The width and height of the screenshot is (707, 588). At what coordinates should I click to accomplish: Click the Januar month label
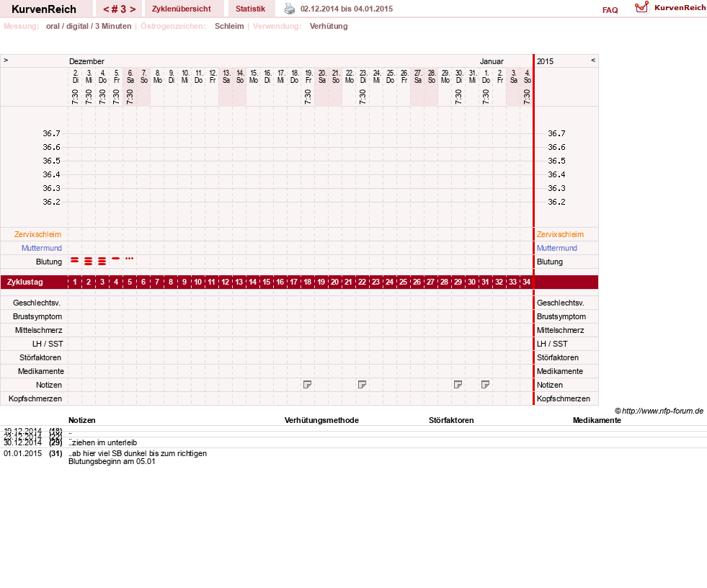(492, 61)
